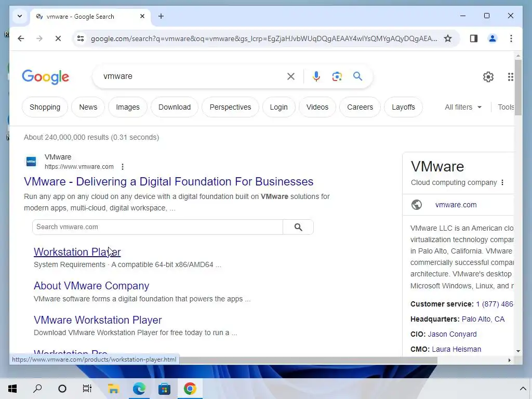Go to the Google home logo
The height and width of the screenshot is (399, 532).
(x=46, y=77)
